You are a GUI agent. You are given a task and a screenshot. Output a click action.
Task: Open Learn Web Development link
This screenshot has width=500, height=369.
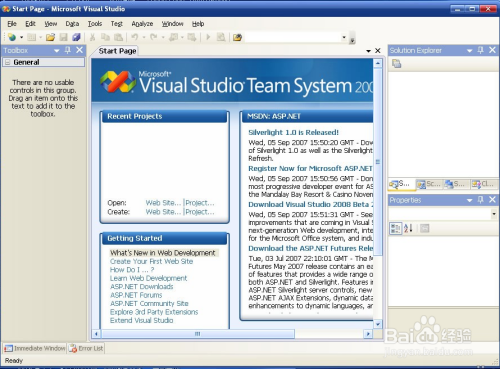pyautogui.click(x=148, y=278)
